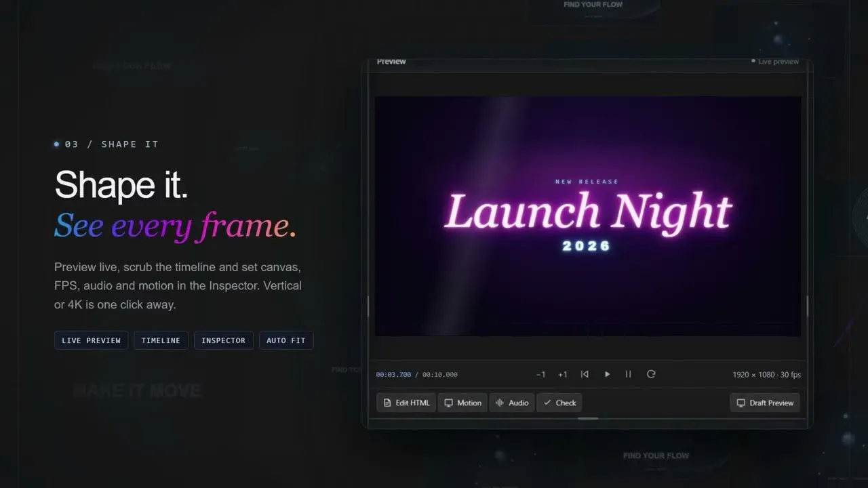Image resolution: width=868 pixels, height=488 pixels.
Task: Step back one frame with −1
Action: (540, 374)
